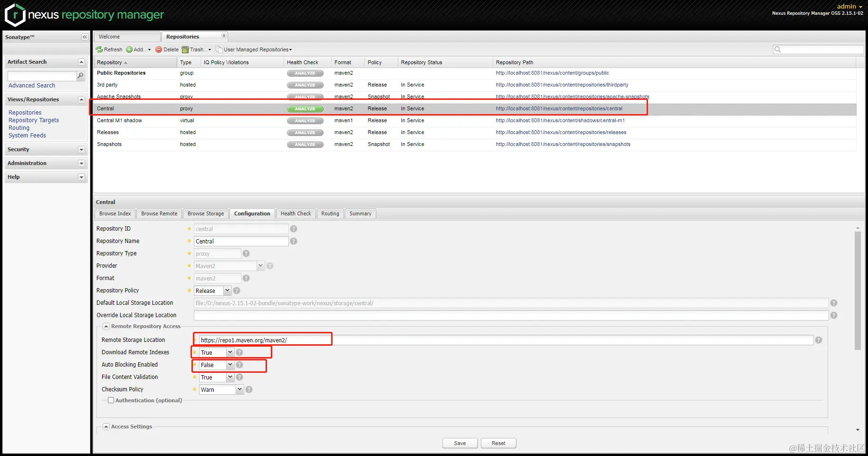Screen dimensions: 868x456
Task: Delete the selected repository
Action: pos(167,49)
